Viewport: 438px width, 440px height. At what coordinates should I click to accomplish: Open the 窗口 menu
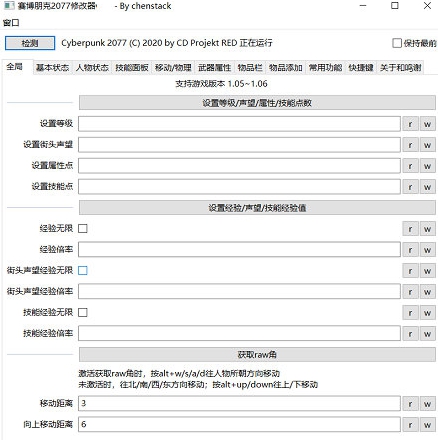pos(11,23)
